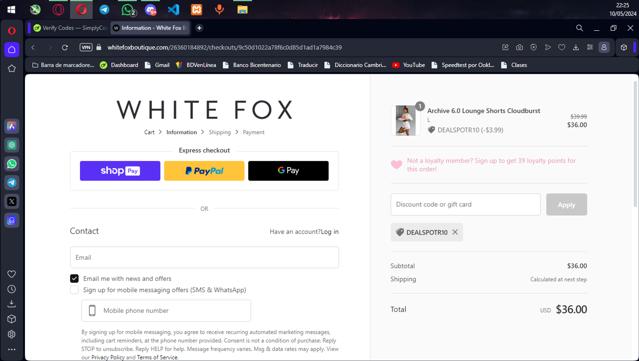Enable SMS & WhatsApp mobile messaging offers checkbox
Image resolution: width=639 pixels, height=361 pixels.
74,290
